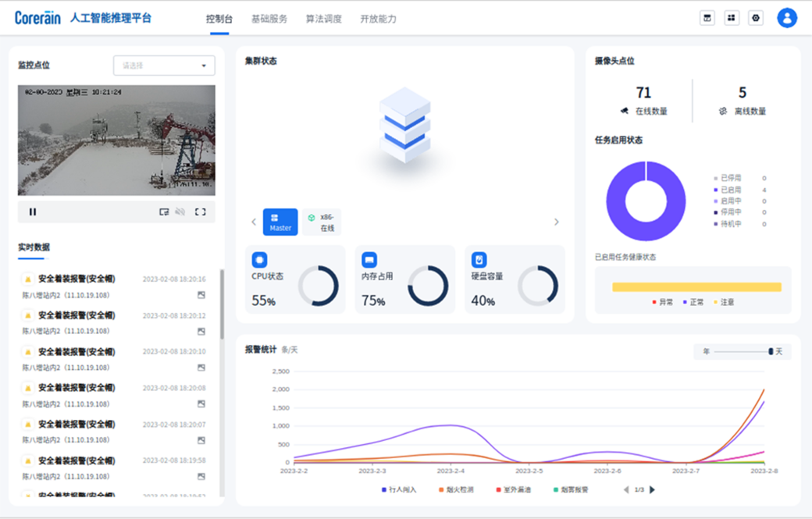The width and height of the screenshot is (812, 519).
Task: Open the user profile avatar
Action: click(x=786, y=18)
